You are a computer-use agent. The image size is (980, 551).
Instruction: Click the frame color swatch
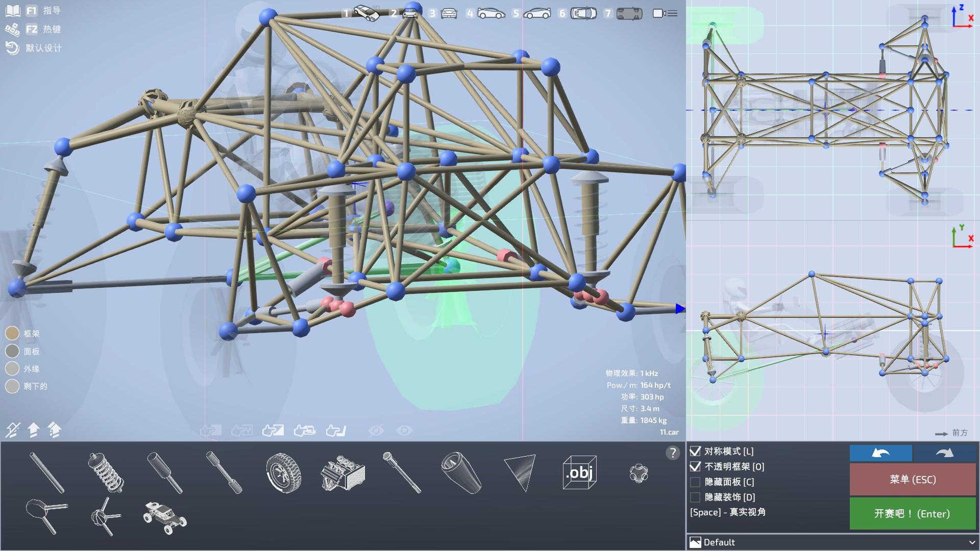click(12, 334)
